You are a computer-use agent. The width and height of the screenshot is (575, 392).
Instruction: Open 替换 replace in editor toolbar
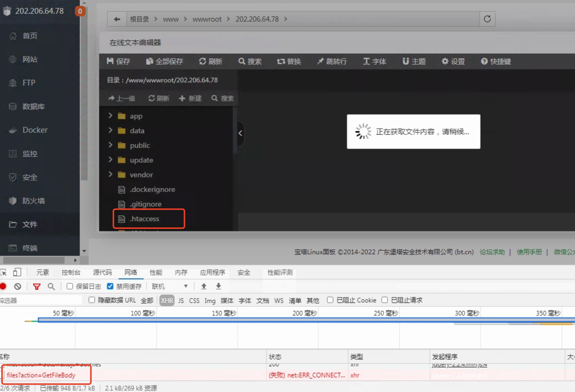tap(289, 61)
